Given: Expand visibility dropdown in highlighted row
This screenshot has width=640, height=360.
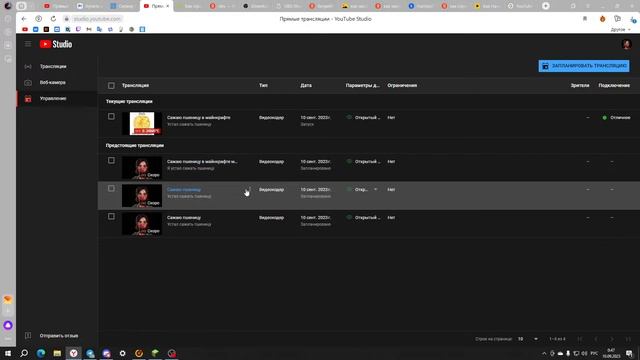Looking at the screenshot, I should (376, 189).
